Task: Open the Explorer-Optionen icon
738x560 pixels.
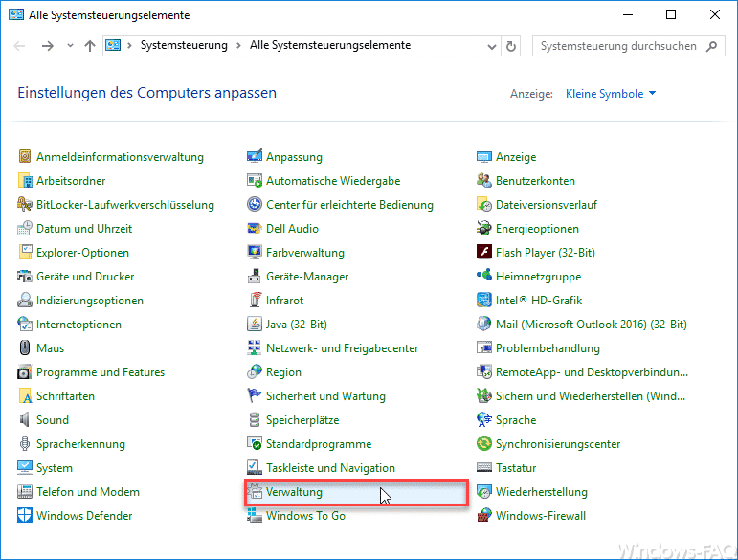Action: 25,252
